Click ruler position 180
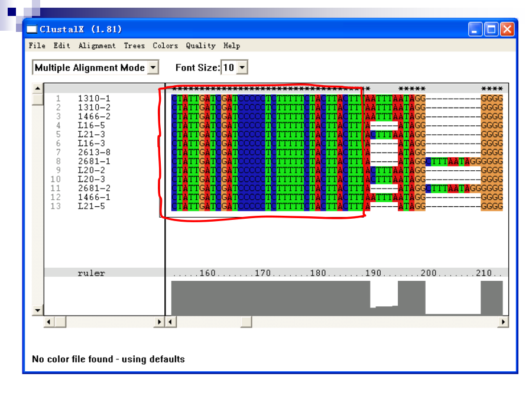This screenshot has width=532, height=399. pyautogui.click(x=318, y=273)
